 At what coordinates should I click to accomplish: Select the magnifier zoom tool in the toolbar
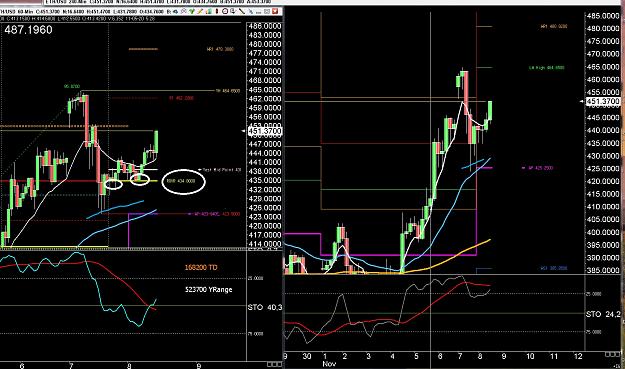[x=184, y=11]
